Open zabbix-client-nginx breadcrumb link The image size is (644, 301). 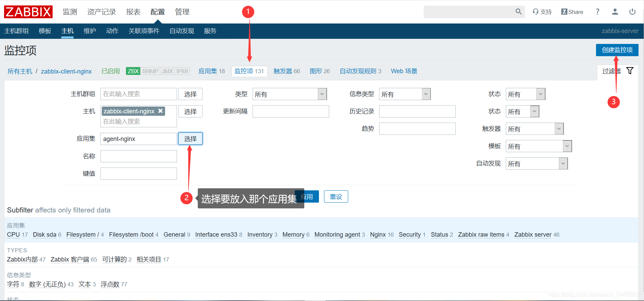(x=66, y=71)
